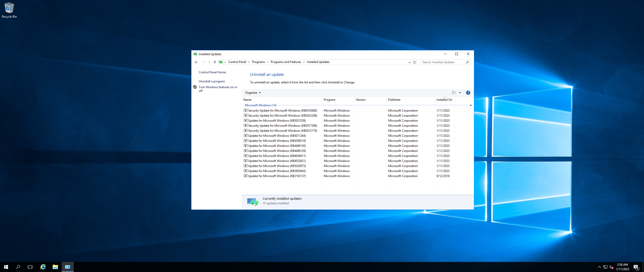Image resolution: width=644 pixels, height=272 pixels.
Task: Click the Installed Updates breadcrumb
Action: 318,62
